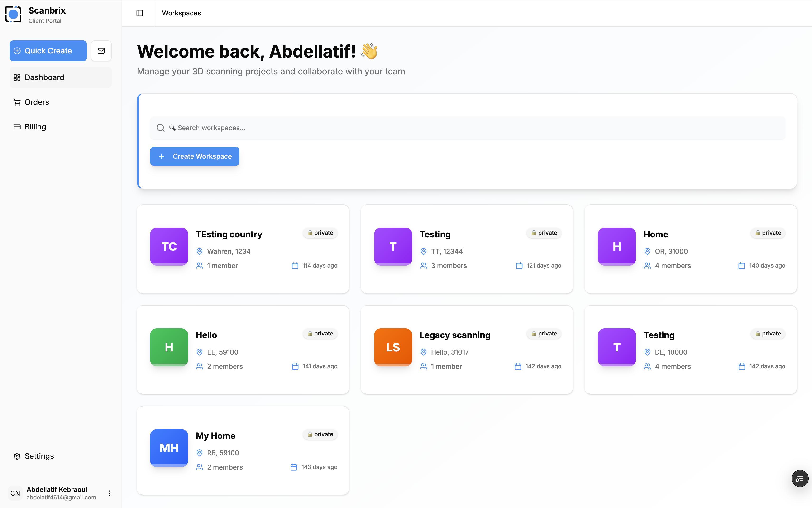Image resolution: width=812 pixels, height=508 pixels.
Task: Open the user profile three-dot menu
Action: [110, 493]
